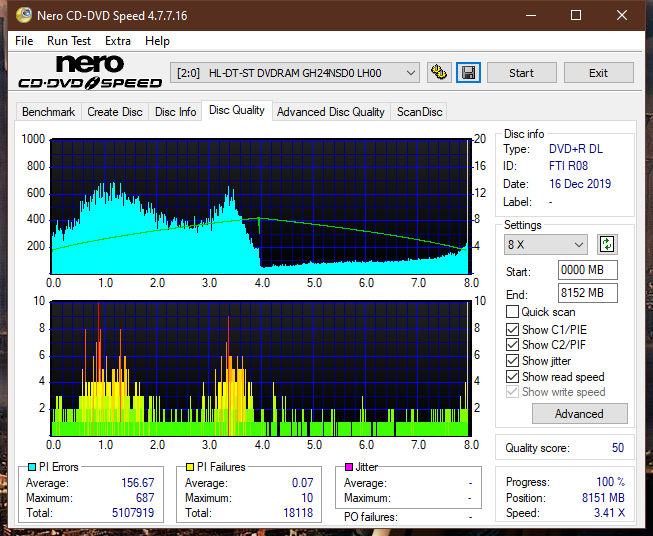Switch to the Advanced Disc Quality tab
The height and width of the screenshot is (536, 653).
[331, 112]
